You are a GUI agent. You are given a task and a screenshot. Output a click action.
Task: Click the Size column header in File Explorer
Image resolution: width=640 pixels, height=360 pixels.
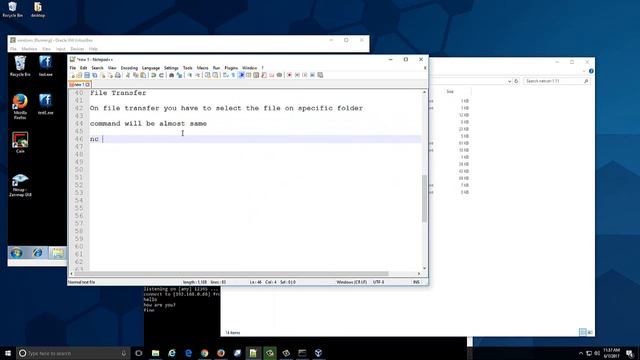point(450,92)
